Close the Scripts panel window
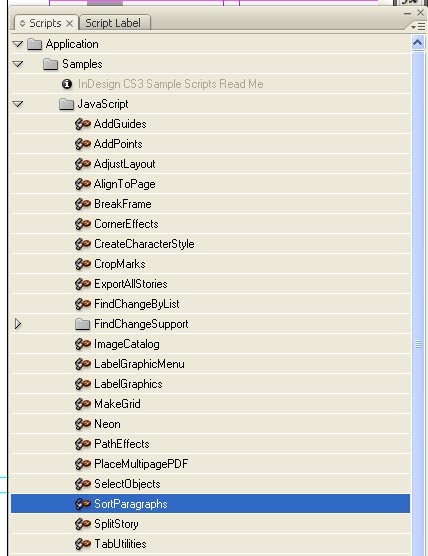428x556 pixels. pyautogui.click(x=421, y=13)
